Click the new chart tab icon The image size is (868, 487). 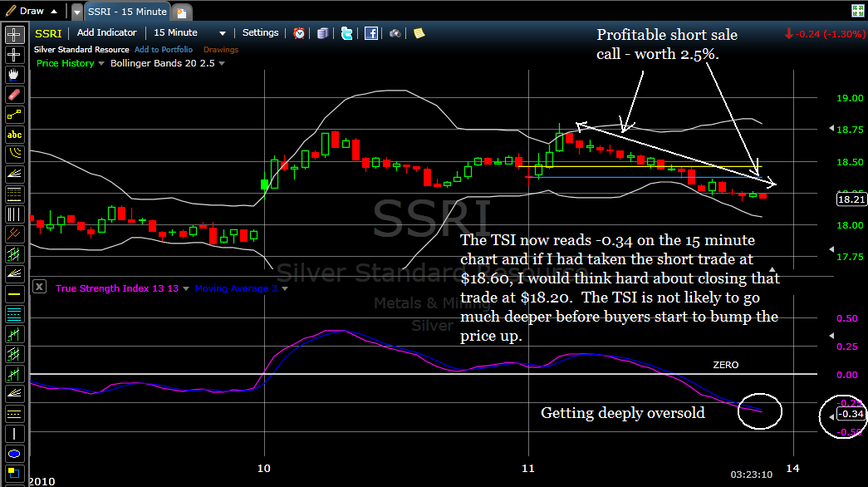pyautogui.click(x=182, y=12)
